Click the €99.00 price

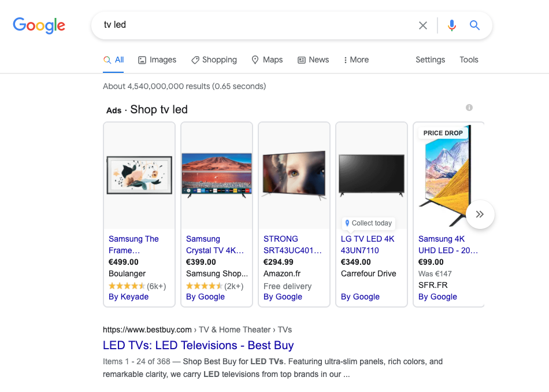tap(431, 262)
